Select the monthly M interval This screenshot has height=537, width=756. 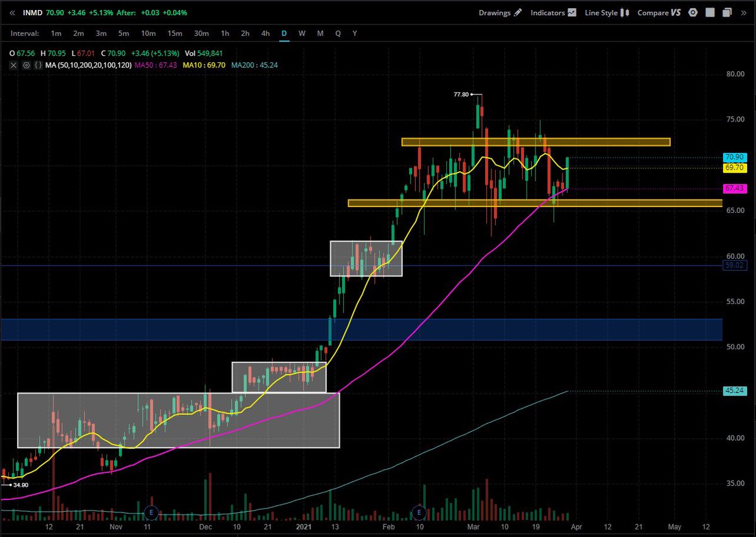pyautogui.click(x=320, y=33)
